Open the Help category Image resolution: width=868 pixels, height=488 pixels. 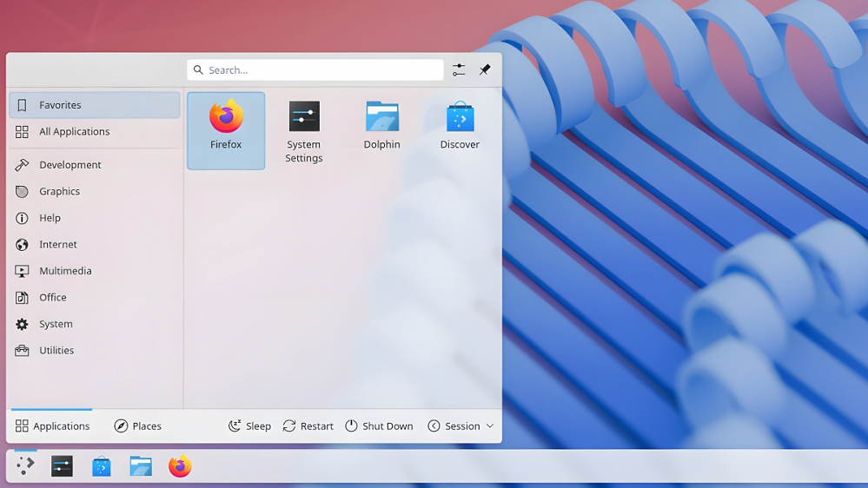(x=95, y=218)
